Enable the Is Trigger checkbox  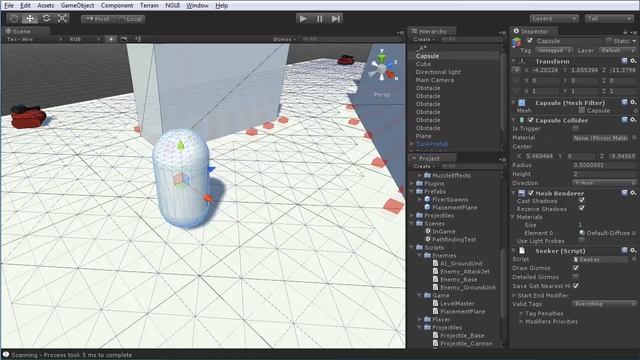pyautogui.click(x=576, y=129)
